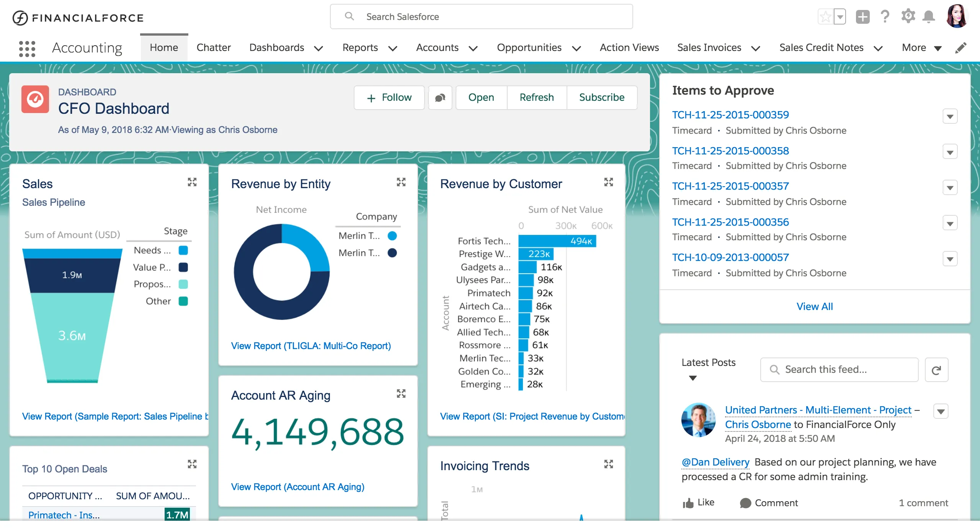Switch to the Chatter tab
The width and height of the screenshot is (980, 528).
[x=213, y=48]
